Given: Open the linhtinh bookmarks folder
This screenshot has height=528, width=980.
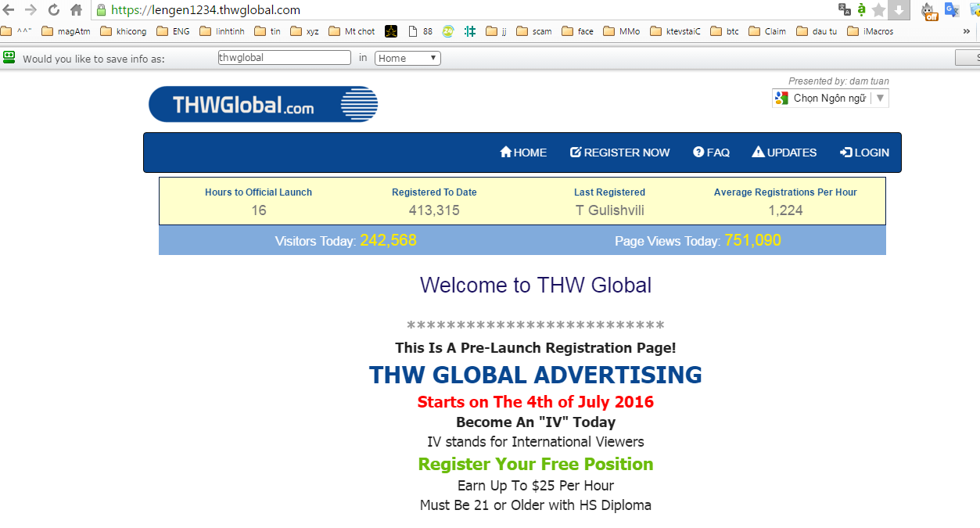Looking at the screenshot, I should (x=223, y=31).
